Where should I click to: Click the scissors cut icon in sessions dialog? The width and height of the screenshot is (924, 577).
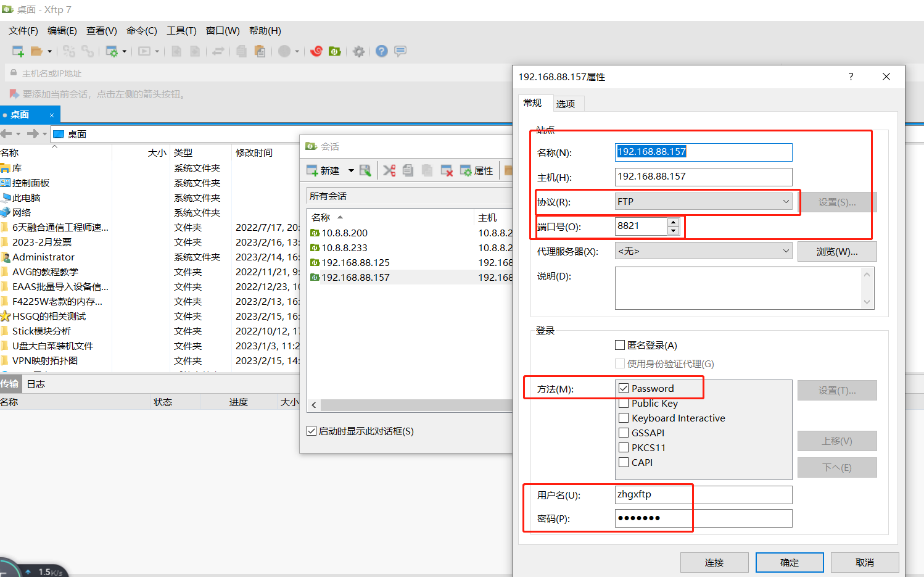pyautogui.click(x=389, y=170)
